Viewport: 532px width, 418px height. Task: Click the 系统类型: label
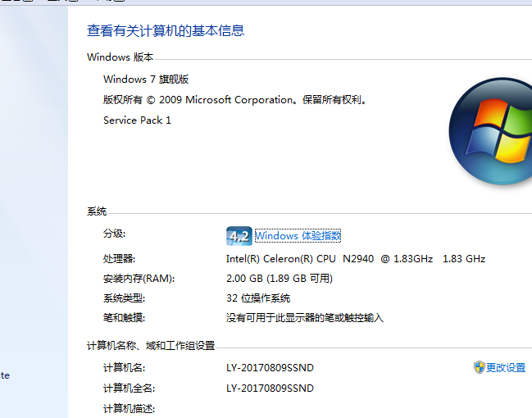[x=124, y=298]
